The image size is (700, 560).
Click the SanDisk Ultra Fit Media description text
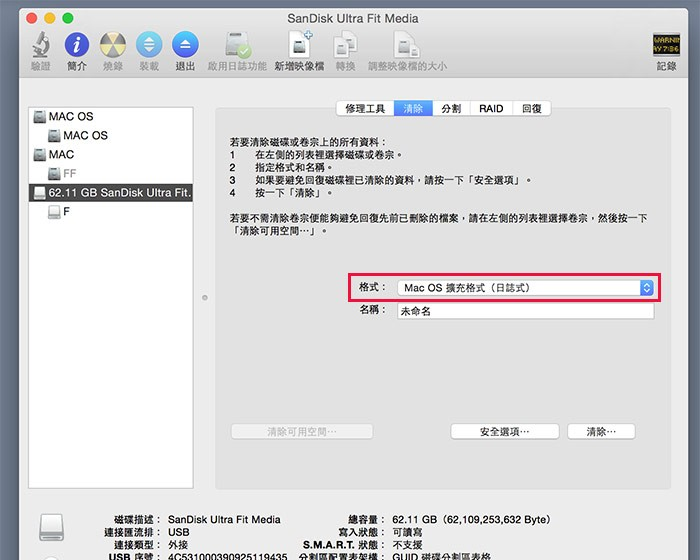pyautogui.click(x=224, y=519)
